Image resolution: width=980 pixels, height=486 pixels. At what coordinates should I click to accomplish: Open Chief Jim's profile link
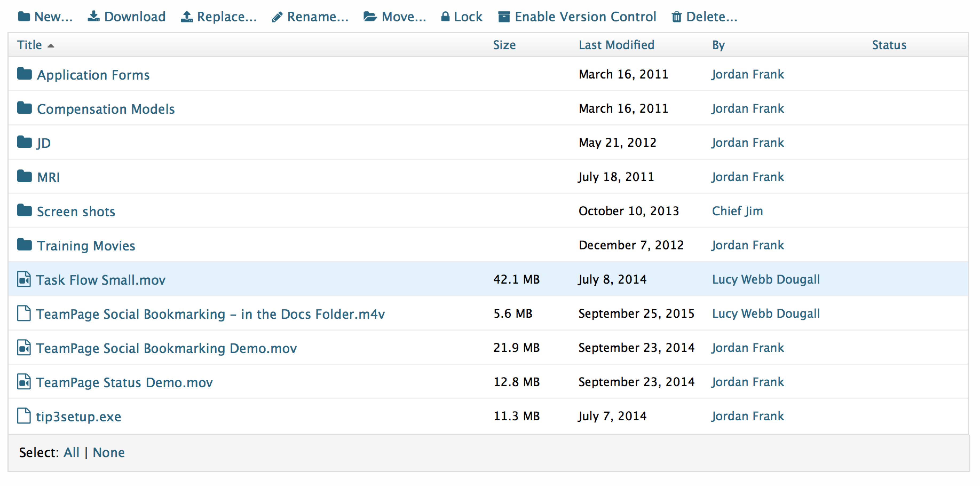[737, 211]
